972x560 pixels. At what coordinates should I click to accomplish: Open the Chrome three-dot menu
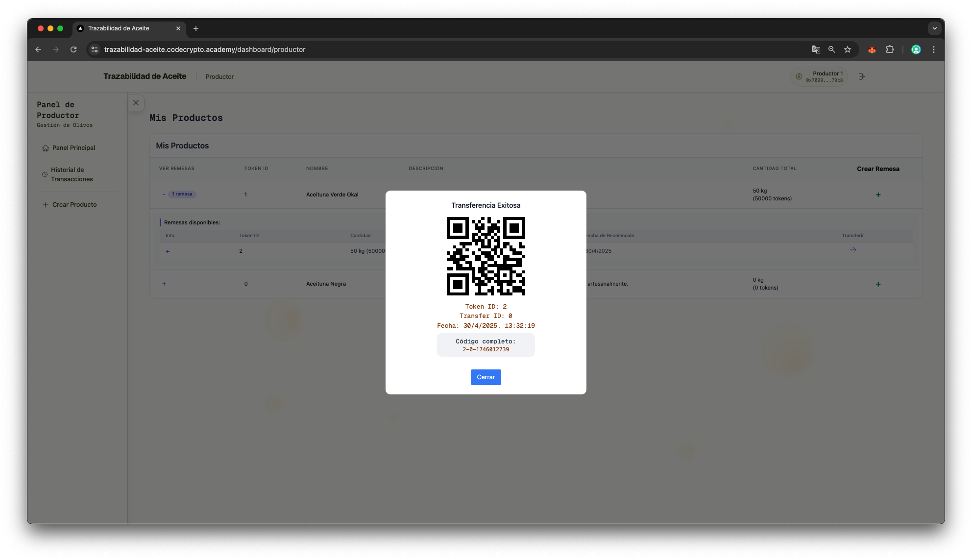pyautogui.click(x=934, y=49)
